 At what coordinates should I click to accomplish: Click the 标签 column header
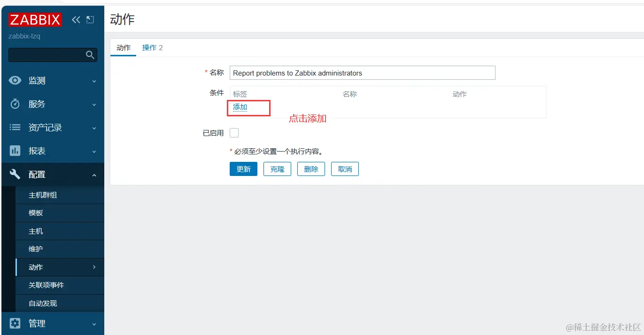pyautogui.click(x=240, y=94)
